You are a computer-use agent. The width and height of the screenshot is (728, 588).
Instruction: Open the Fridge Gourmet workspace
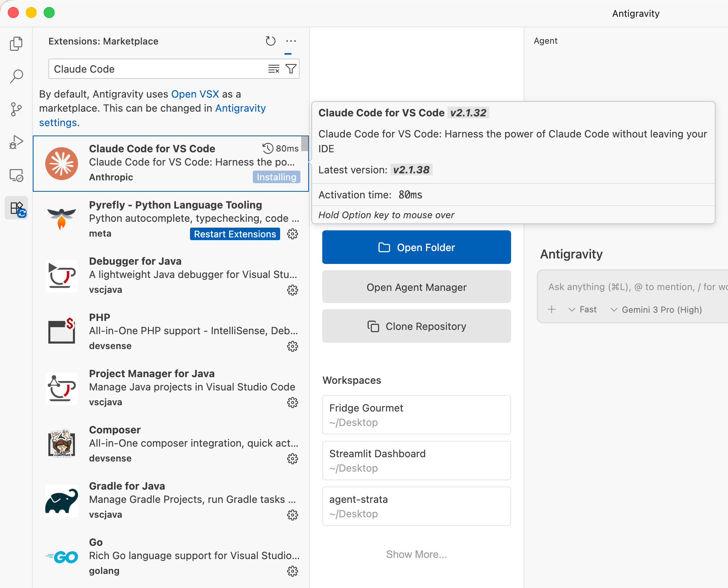[416, 415]
